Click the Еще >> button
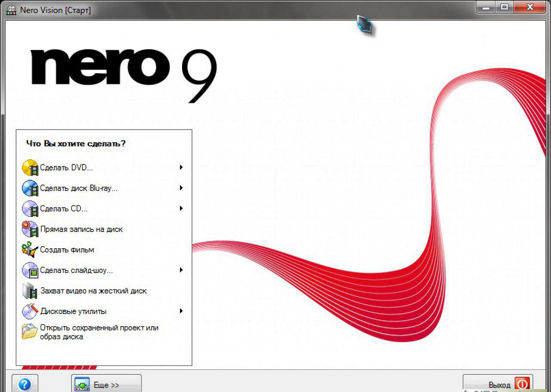 [106, 383]
